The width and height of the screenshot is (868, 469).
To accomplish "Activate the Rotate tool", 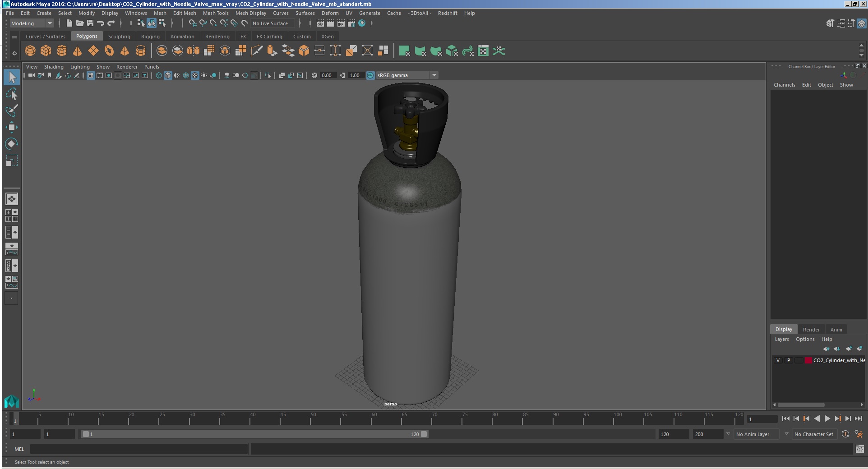I will pos(12,144).
